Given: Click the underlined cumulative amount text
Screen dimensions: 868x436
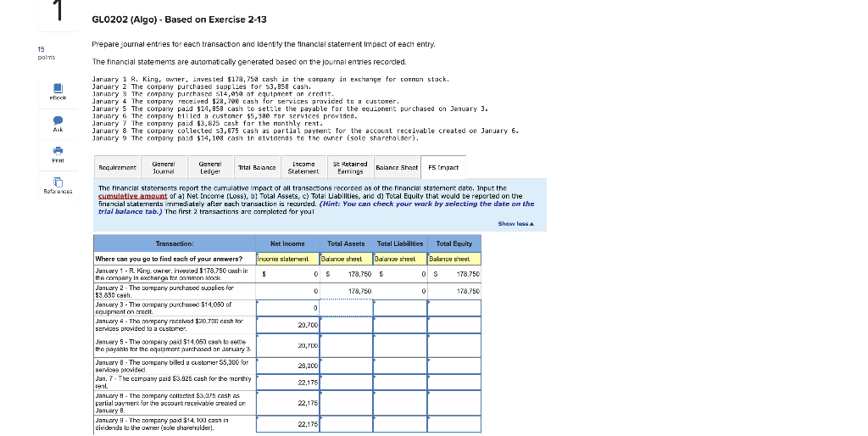Looking at the screenshot, I should click(x=132, y=196).
